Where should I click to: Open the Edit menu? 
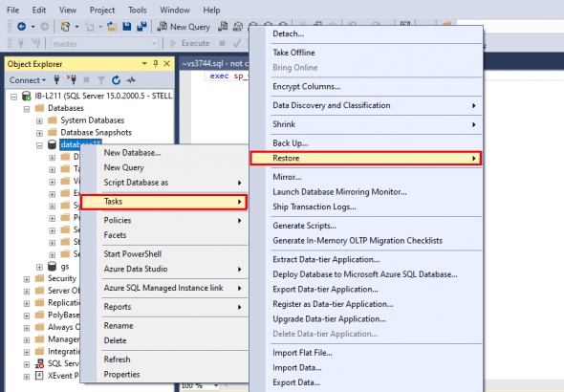click(39, 10)
